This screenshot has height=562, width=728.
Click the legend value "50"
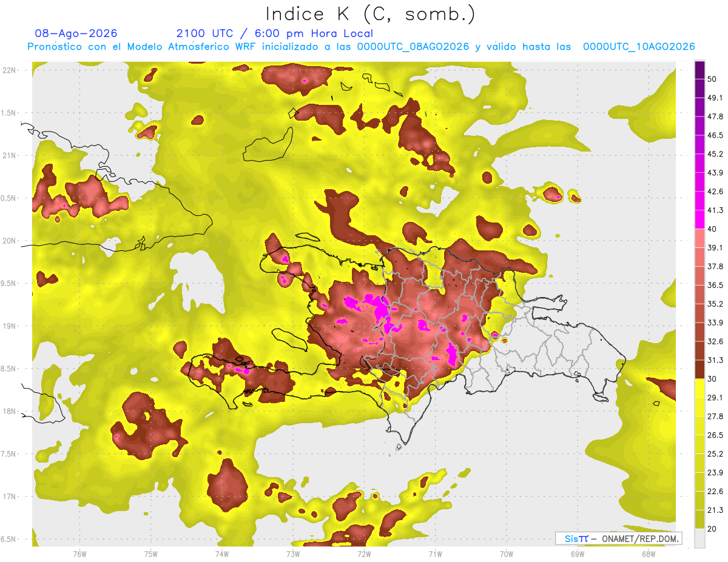point(712,79)
